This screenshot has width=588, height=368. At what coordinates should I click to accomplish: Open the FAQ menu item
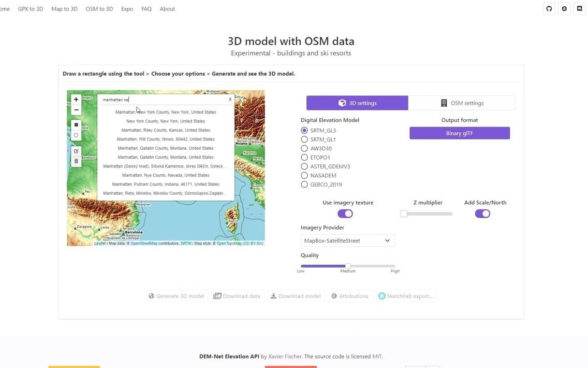coord(146,9)
